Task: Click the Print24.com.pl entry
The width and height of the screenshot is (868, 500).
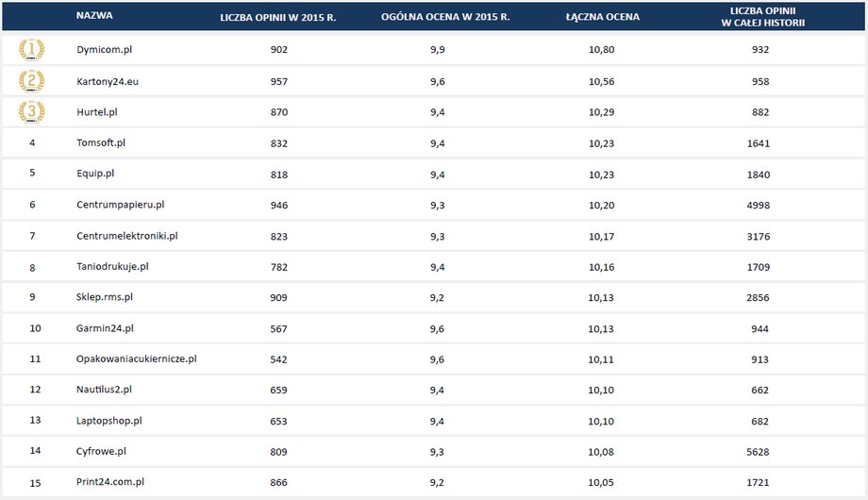Action: tap(110, 482)
